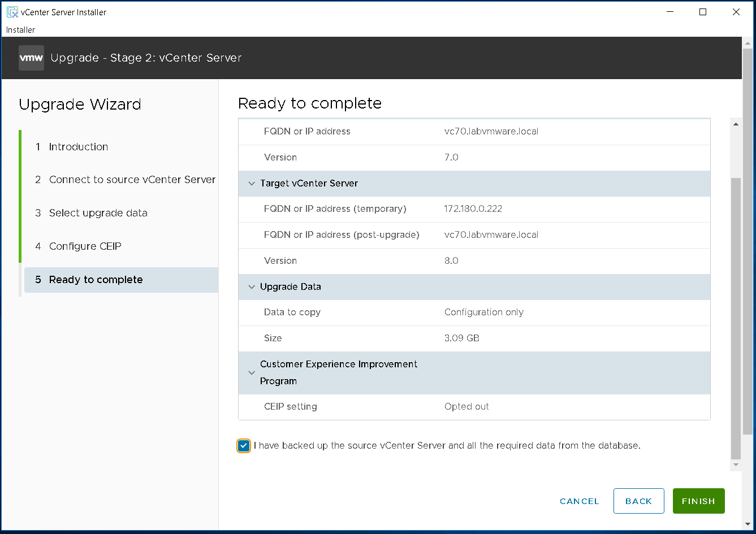Screen dimensions: 756x534
Task: Click the BACK button
Action: click(639, 501)
